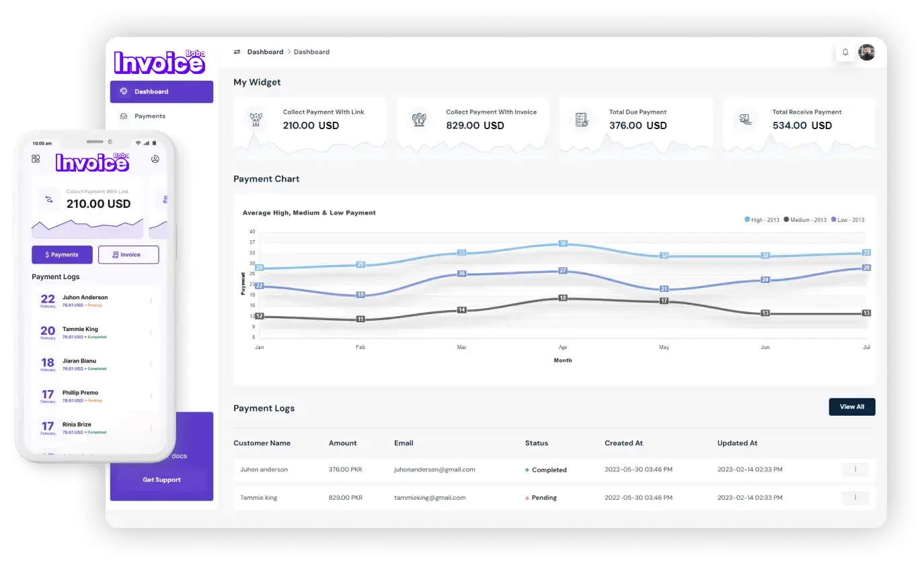Open options for Rinia Brize phone entry
Image resolution: width=924 pixels, height=565 pixels.
[x=151, y=428]
